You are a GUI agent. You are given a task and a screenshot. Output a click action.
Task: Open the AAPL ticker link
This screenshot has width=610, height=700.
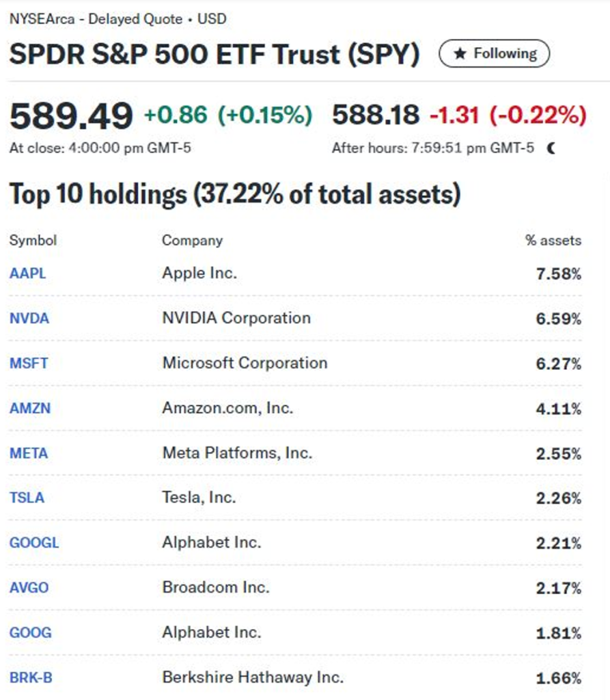[28, 273]
